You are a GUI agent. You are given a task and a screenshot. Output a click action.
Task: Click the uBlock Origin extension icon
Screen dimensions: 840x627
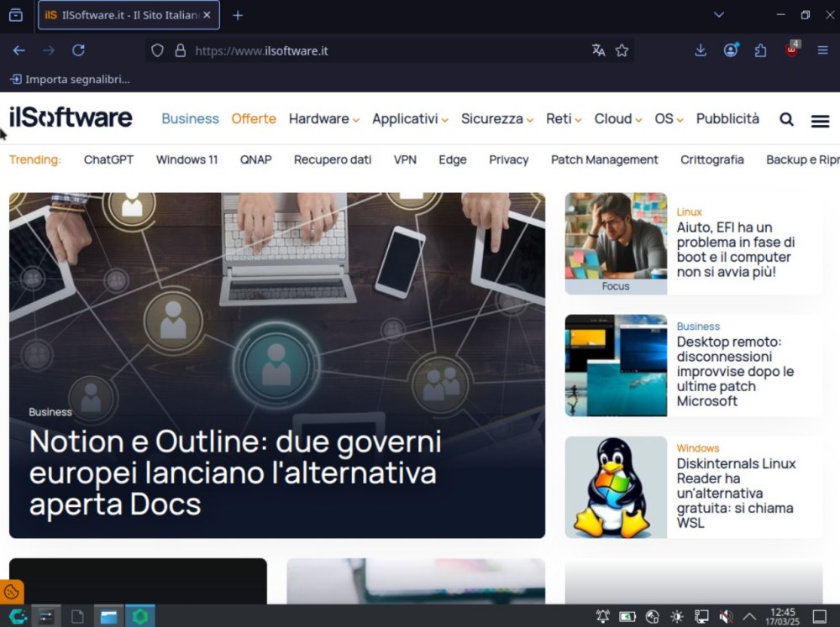792,50
